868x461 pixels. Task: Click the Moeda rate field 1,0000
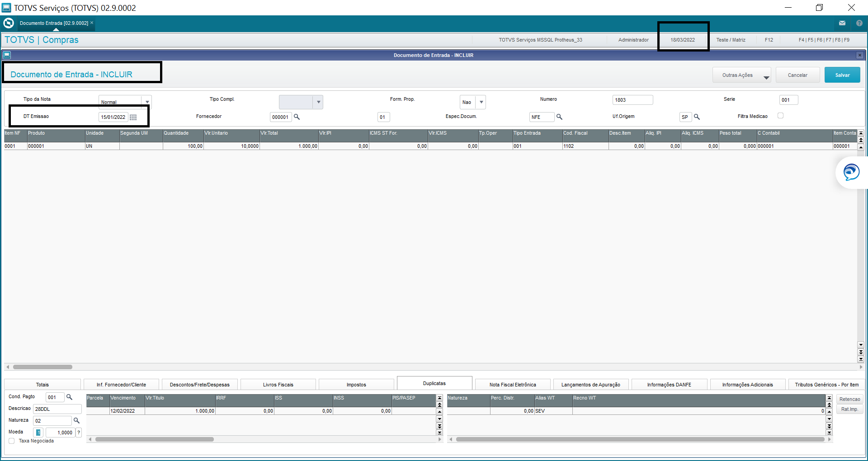pos(60,433)
